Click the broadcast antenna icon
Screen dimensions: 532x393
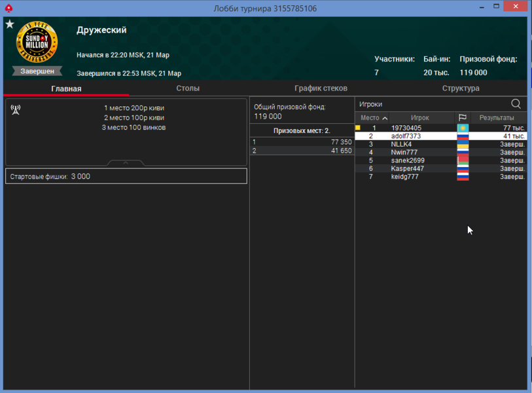point(16,109)
